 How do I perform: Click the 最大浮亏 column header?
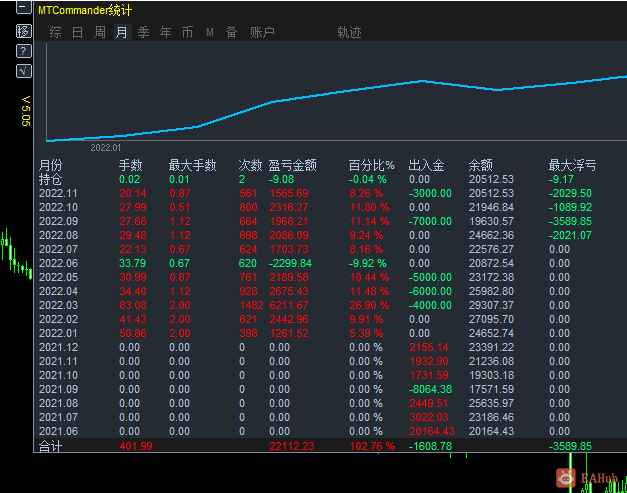[572, 165]
